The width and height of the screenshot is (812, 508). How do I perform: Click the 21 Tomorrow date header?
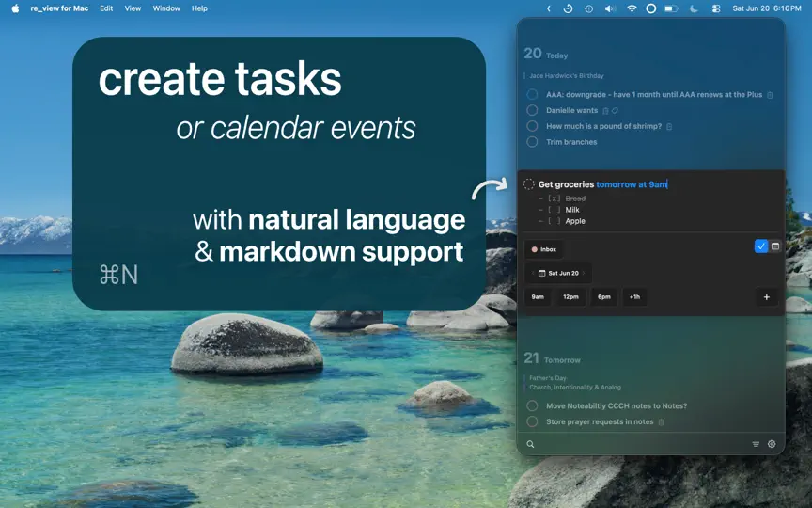552,358
